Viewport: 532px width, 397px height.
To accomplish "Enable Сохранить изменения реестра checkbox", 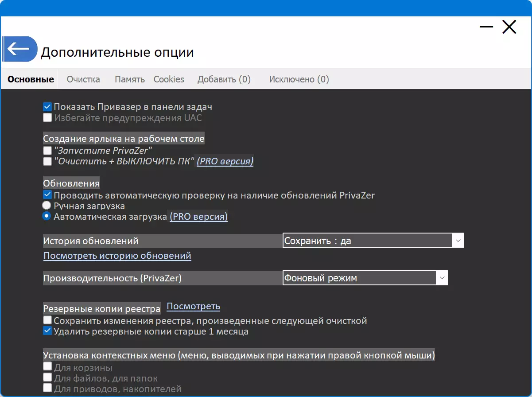I will [47, 320].
